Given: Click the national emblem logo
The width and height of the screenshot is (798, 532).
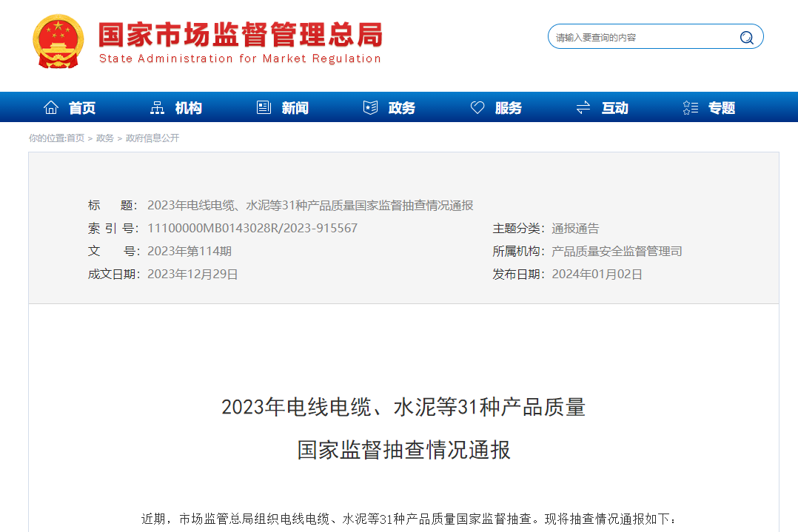Looking at the screenshot, I should coord(58,41).
